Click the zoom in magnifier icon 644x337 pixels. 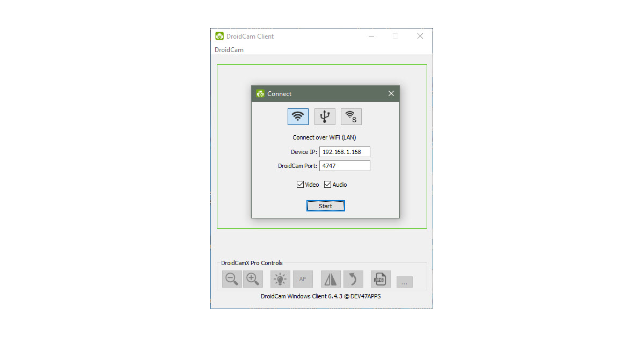tap(253, 279)
